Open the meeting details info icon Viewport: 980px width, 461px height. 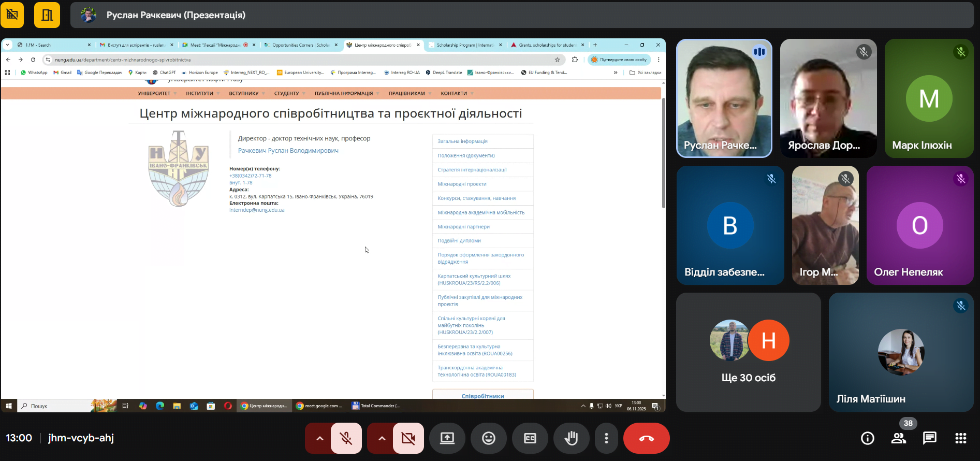867,438
